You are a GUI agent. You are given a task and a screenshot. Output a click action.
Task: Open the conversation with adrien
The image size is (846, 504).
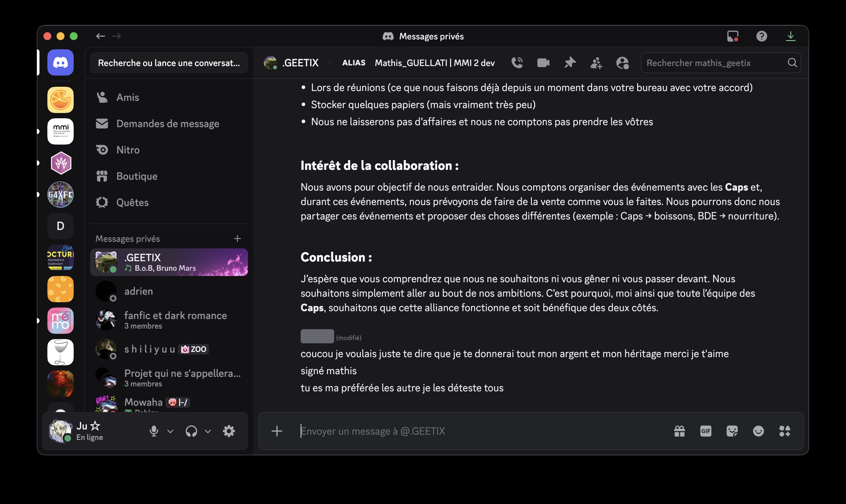coord(169,291)
